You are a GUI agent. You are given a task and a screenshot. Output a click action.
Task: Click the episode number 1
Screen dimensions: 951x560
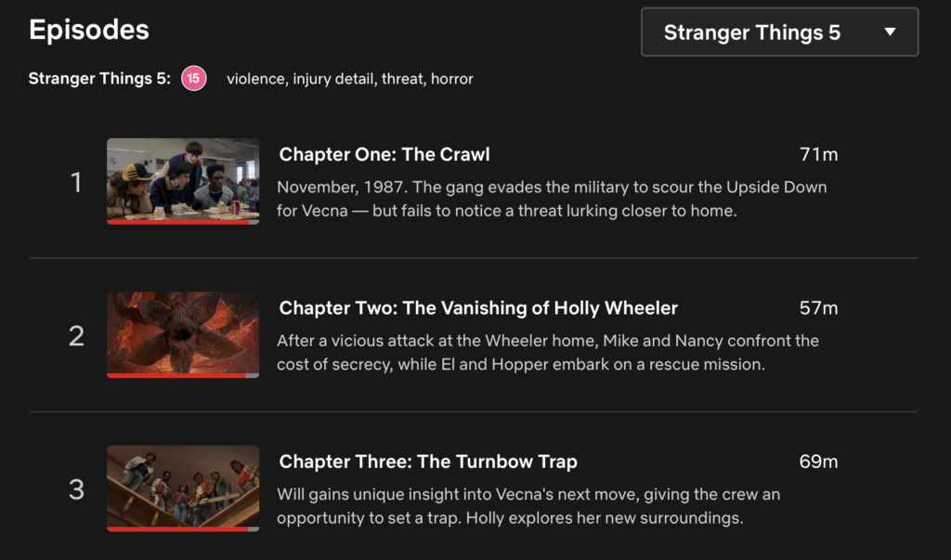[x=77, y=183]
